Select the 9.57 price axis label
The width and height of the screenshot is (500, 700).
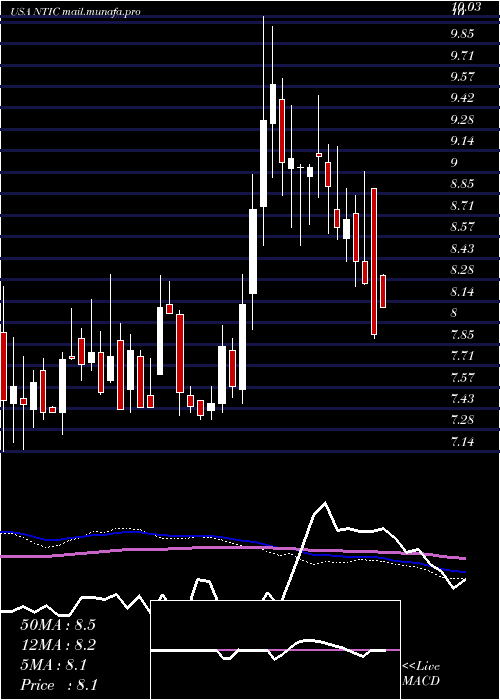(462, 77)
